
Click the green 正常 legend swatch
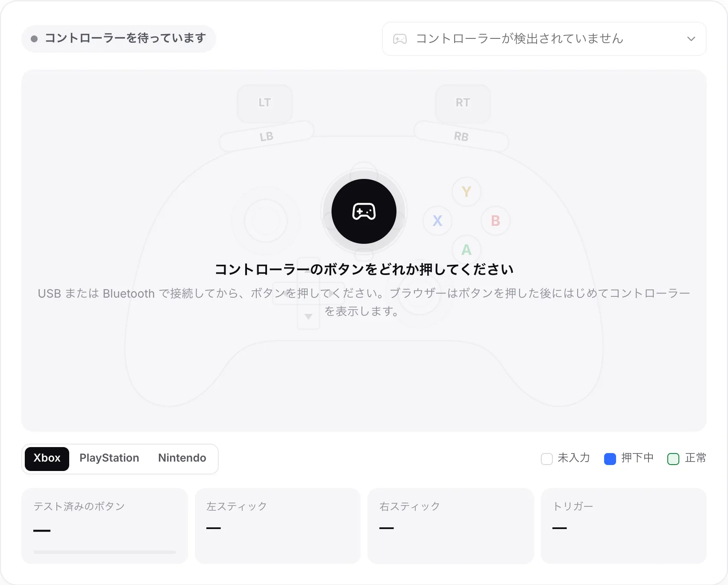pos(673,459)
